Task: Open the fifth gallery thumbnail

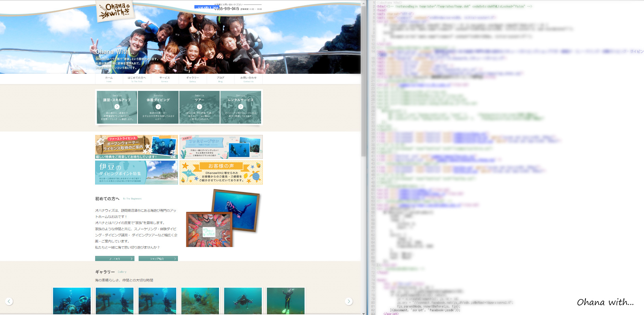Action: click(x=243, y=301)
